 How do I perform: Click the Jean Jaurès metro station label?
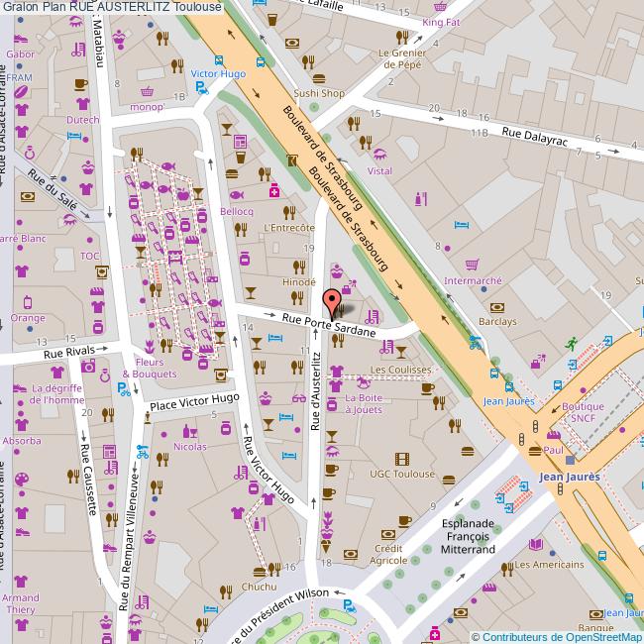pyautogui.click(x=569, y=477)
